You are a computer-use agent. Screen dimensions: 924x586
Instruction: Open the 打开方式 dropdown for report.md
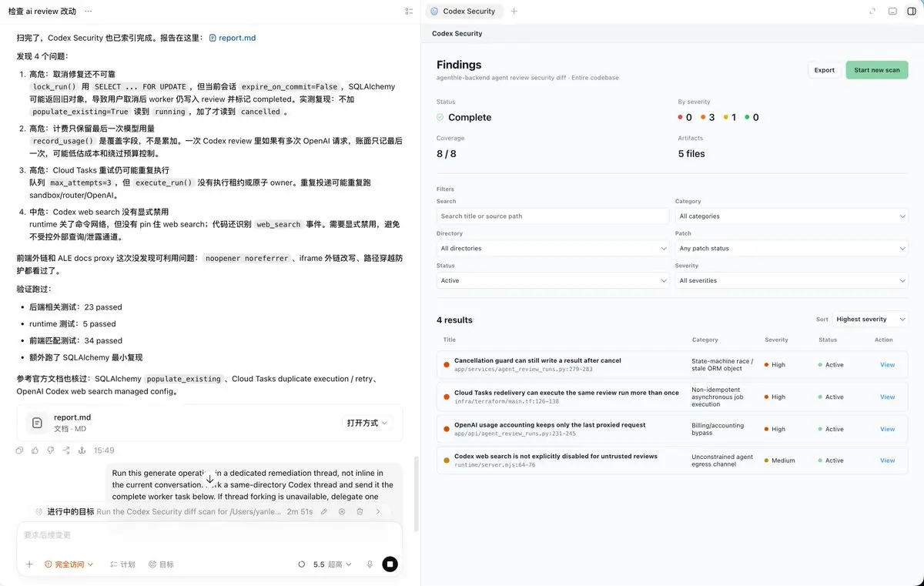point(367,423)
